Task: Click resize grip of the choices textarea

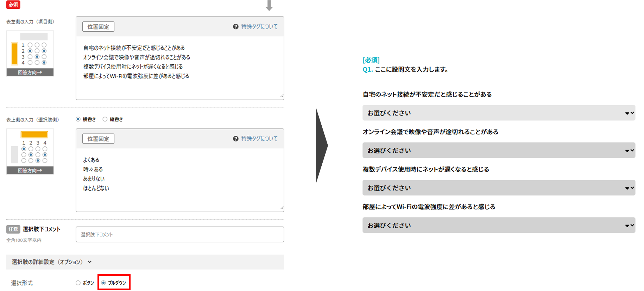Action: (282, 208)
